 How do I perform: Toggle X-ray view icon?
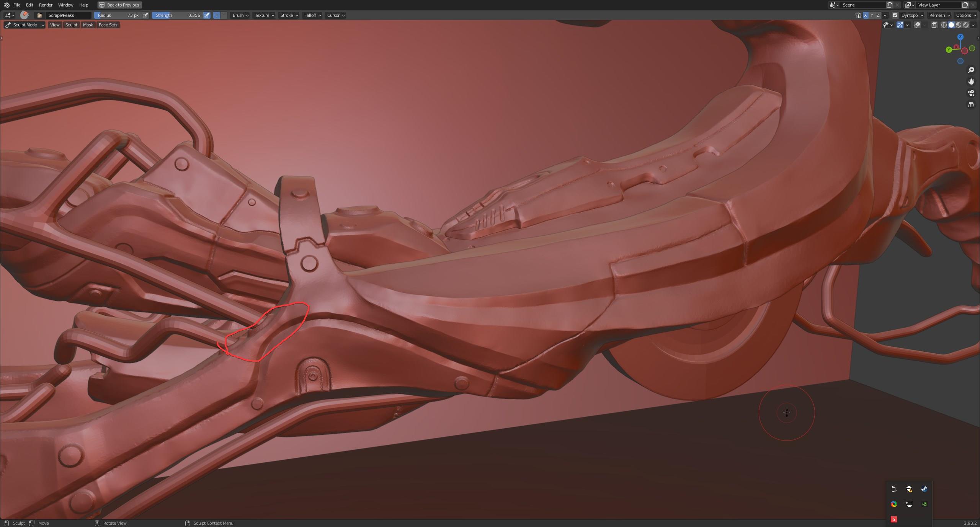point(934,25)
